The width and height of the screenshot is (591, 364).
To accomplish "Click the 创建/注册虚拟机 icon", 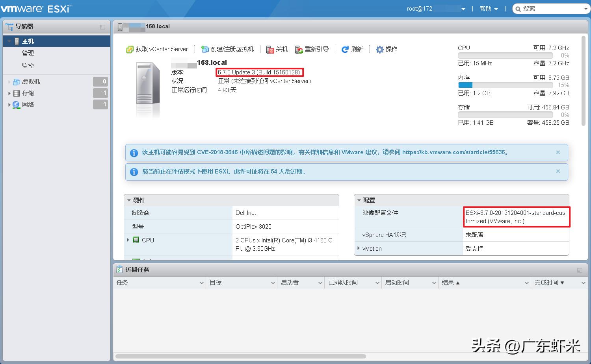I will (205, 49).
